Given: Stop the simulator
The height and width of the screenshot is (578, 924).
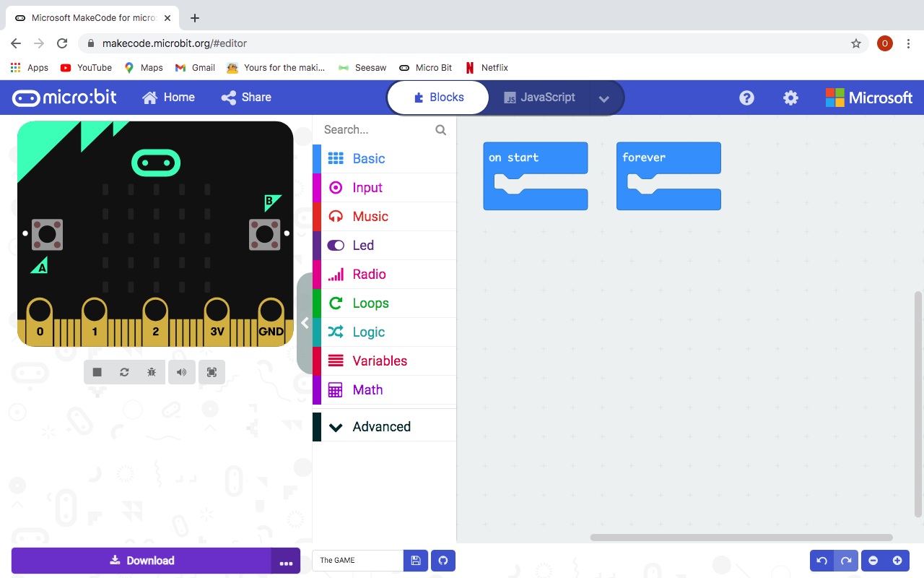Looking at the screenshot, I should point(97,372).
